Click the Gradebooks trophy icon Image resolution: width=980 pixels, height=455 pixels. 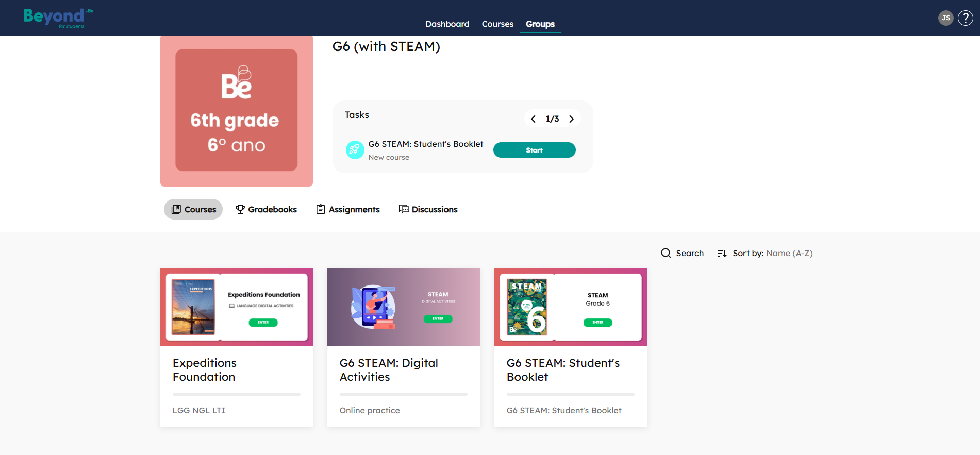pyautogui.click(x=240, y=209)
